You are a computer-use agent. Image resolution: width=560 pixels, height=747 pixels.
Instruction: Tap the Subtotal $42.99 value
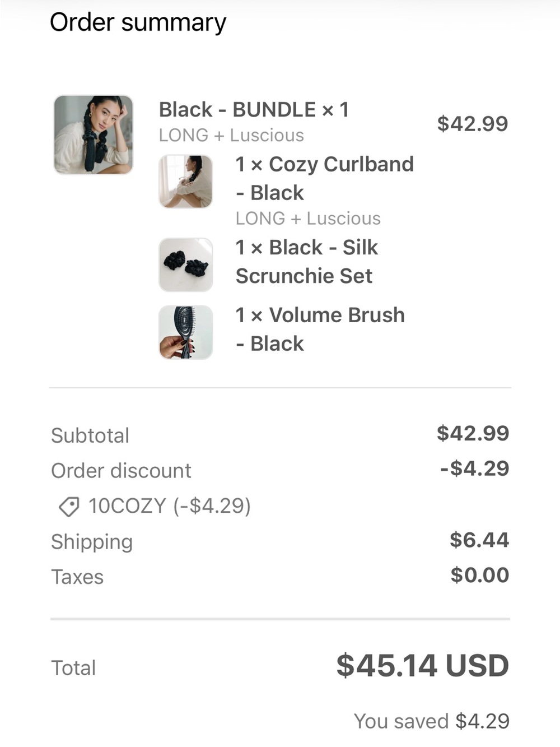tap(473, 433)
